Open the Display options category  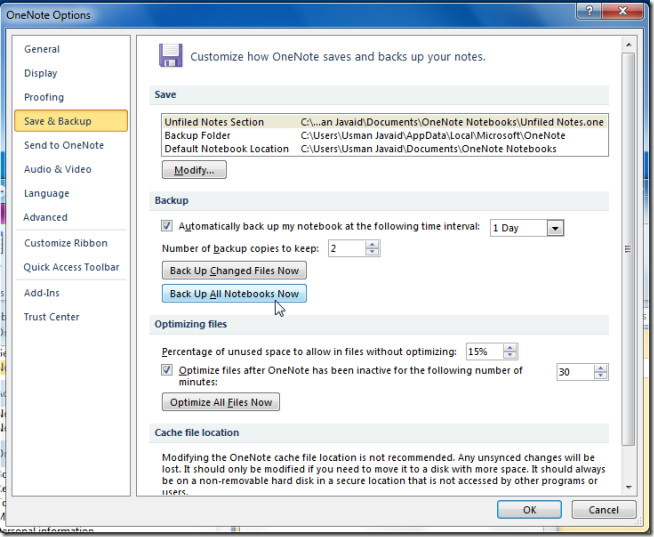(x=40, y=73)
